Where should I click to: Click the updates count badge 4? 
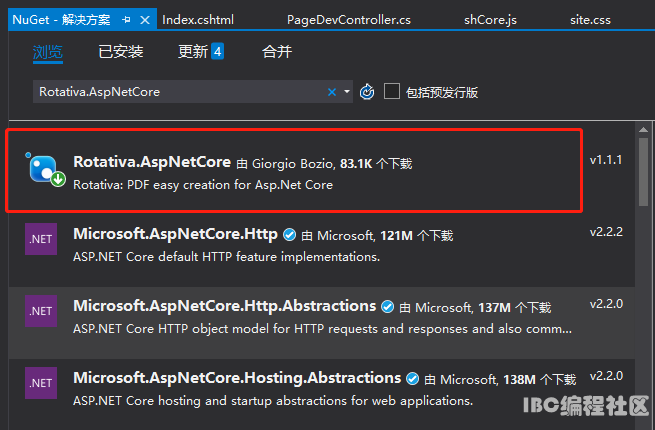pos(217,51)
